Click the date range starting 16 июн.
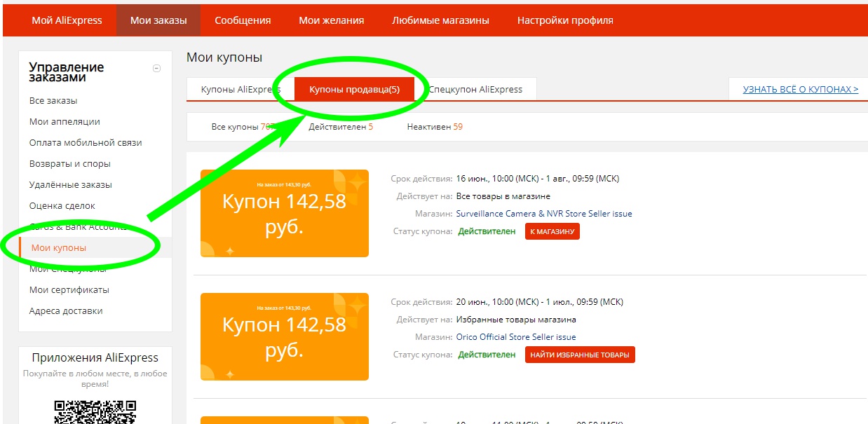The width and height of the screenshot is (868, 424). coord(538,179)
